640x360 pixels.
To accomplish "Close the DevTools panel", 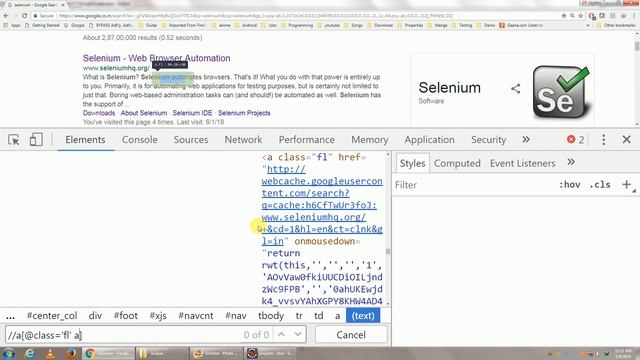I will 627,140.
